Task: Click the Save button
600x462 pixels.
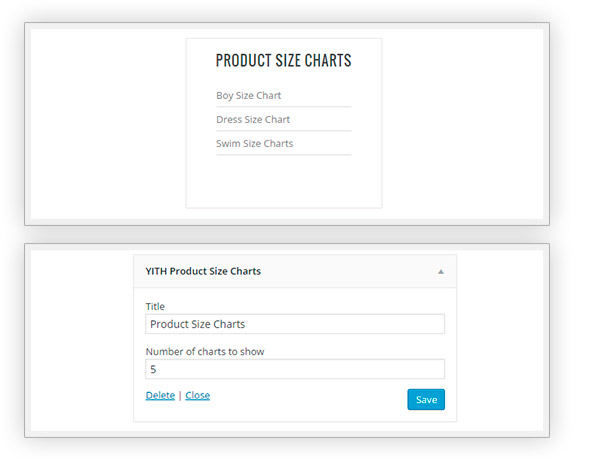Action: point(426,400)
